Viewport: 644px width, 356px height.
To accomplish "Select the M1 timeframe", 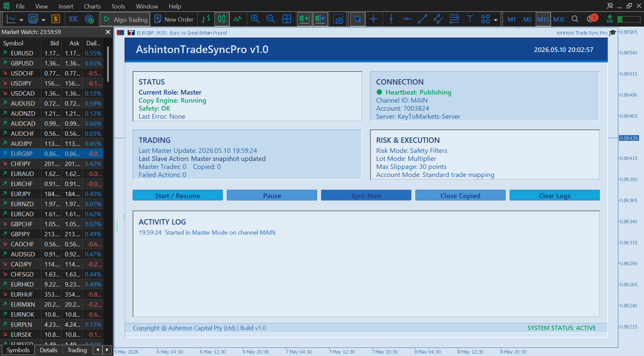I will [x=511, y=19].
